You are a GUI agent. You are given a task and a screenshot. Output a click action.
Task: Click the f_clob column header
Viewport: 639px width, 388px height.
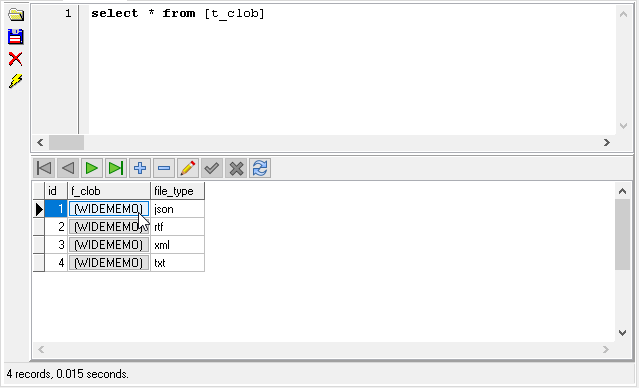pos(109,191)
